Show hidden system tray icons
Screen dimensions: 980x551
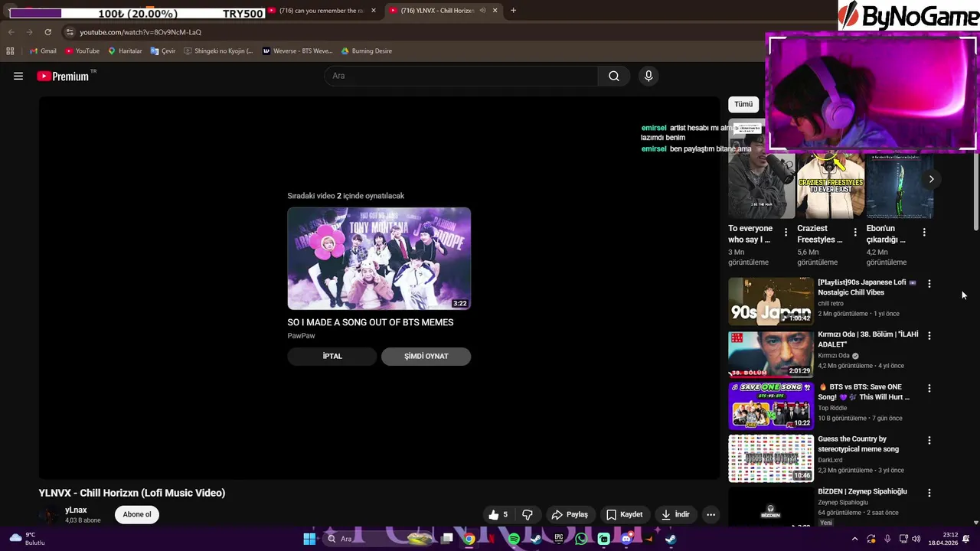click(x=854, y=539)
